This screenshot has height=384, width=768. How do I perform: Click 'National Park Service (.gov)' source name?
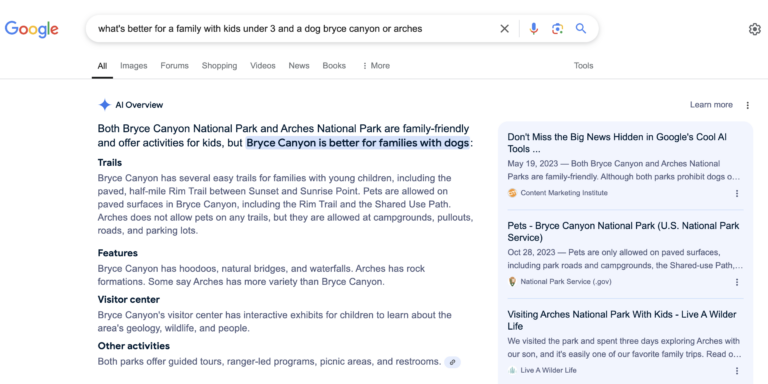[566, 282]
